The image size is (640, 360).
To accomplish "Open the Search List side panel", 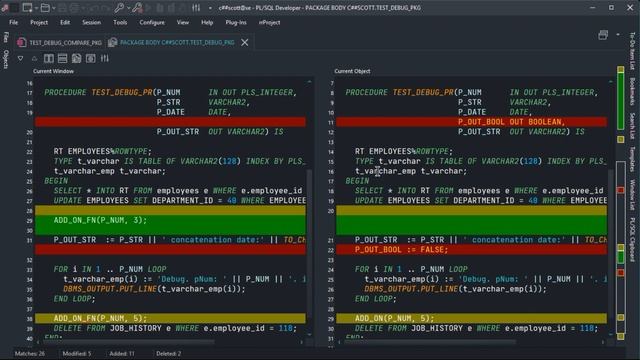I will coord(632,126).
